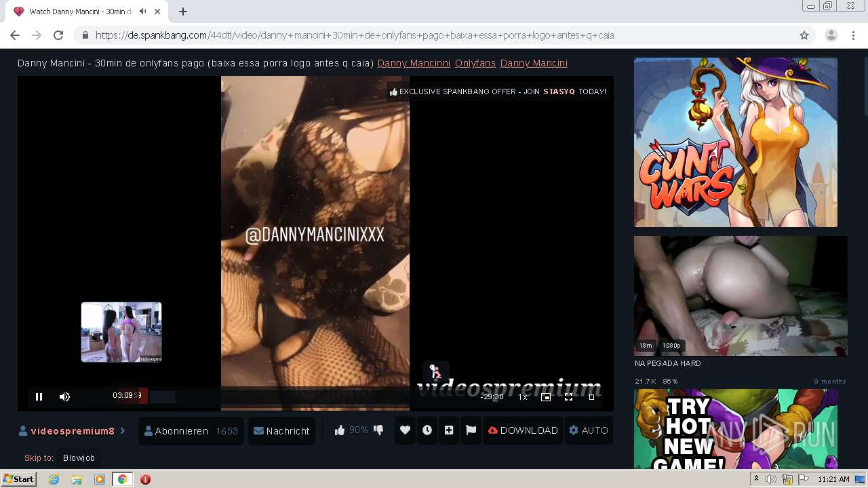Pause the video playback
This screenshot has height=488, width=868.
tap(39, 397)
